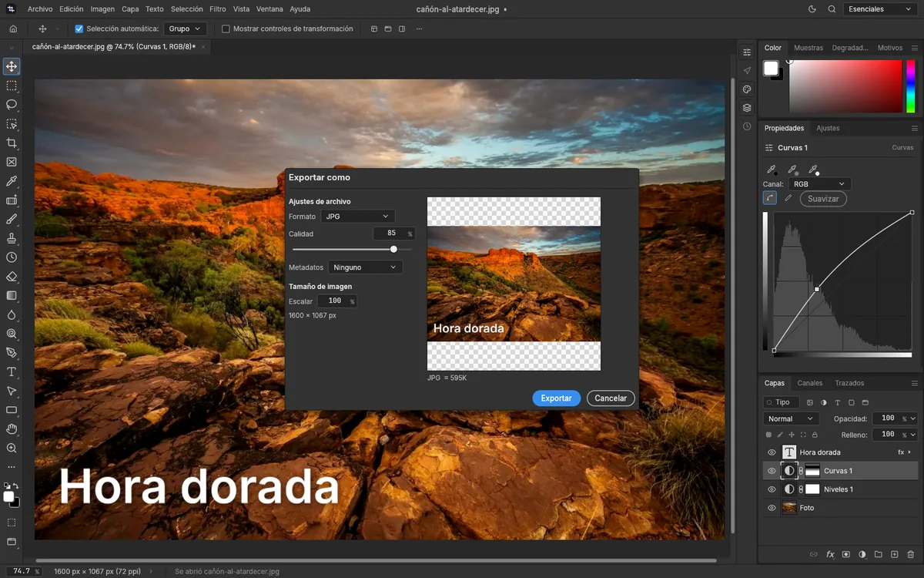Open the Esenciales workspace dropdown
The height and width of the screenshot is (578, 924).
879,9
